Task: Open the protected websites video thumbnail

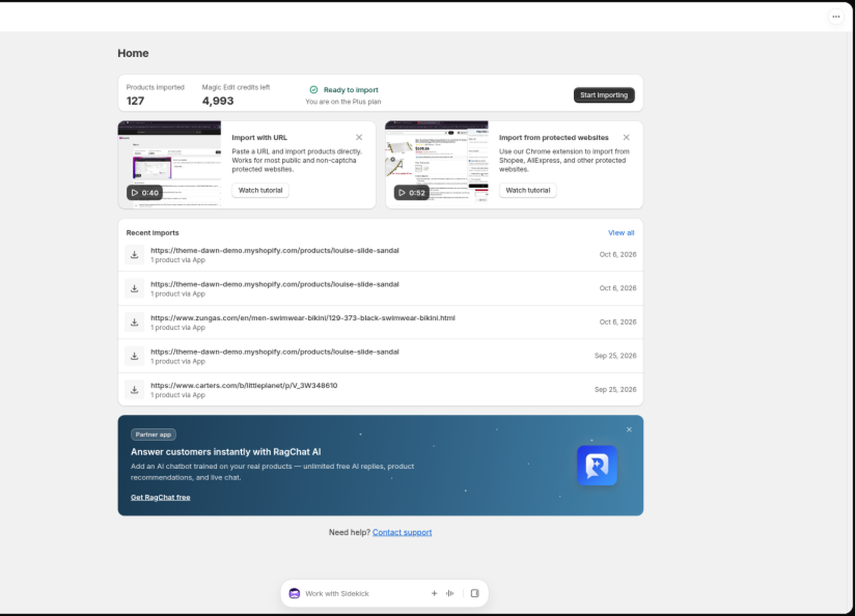Action: pos(437,165)
